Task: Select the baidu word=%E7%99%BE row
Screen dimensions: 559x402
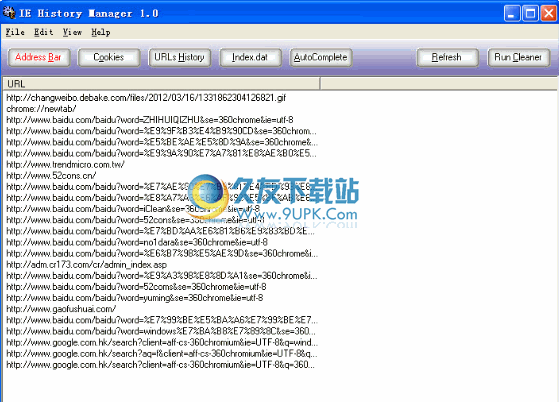Action: pyautogui.click(x=162, y=320)
